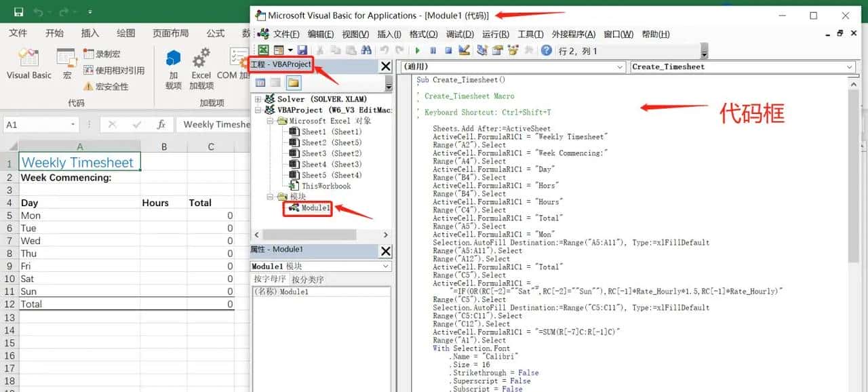Click 宏安全性 button in ribbon
This screenshot has width=868, height=392.
106,86
